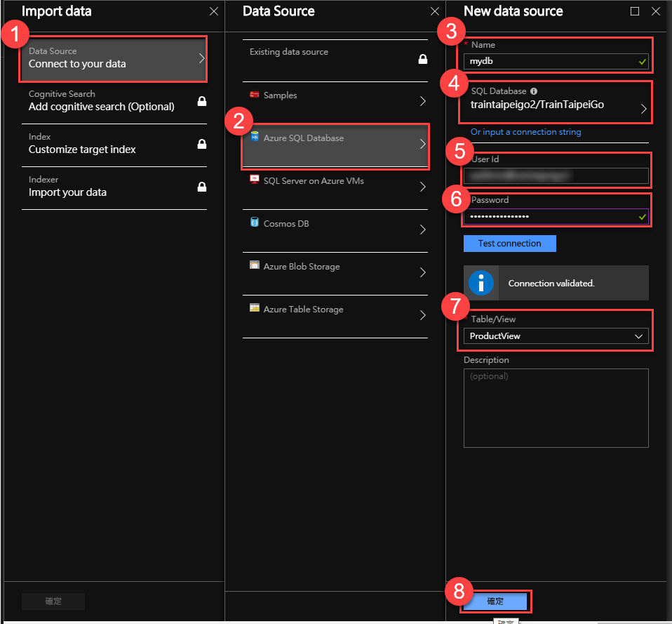Open SQL Database traintaipeigo2/TrainTaipeiGo selector
The image size is (672, 624).
pyautogui.click(x=556, y=102)
